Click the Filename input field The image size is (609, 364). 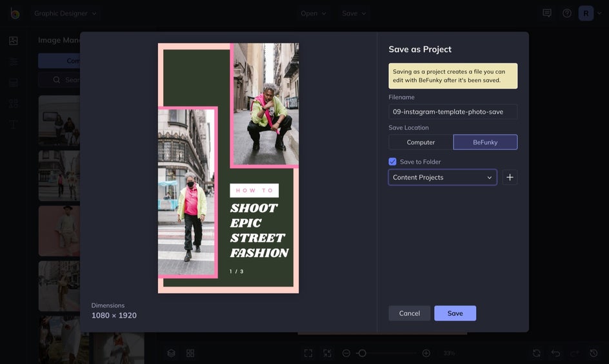point(453,111)
